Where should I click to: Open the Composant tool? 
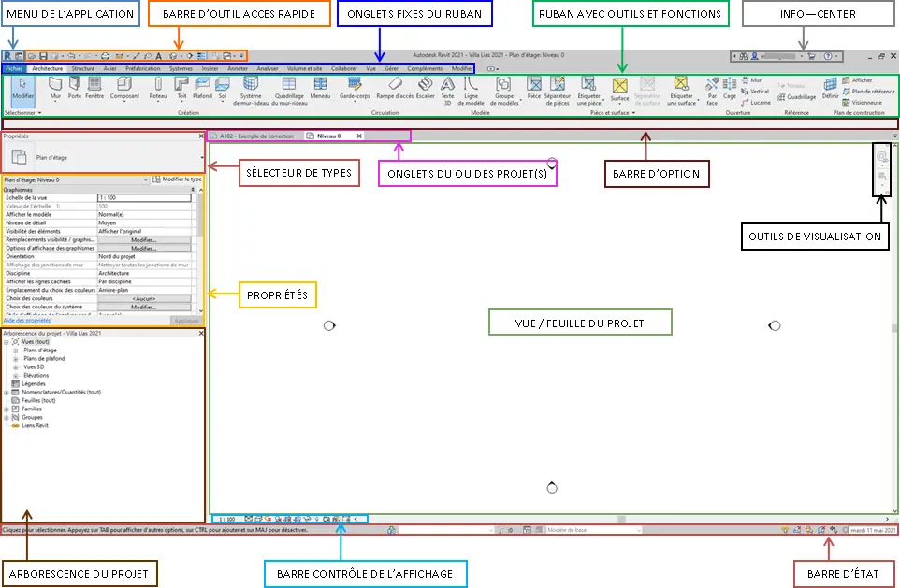point(124,90)
